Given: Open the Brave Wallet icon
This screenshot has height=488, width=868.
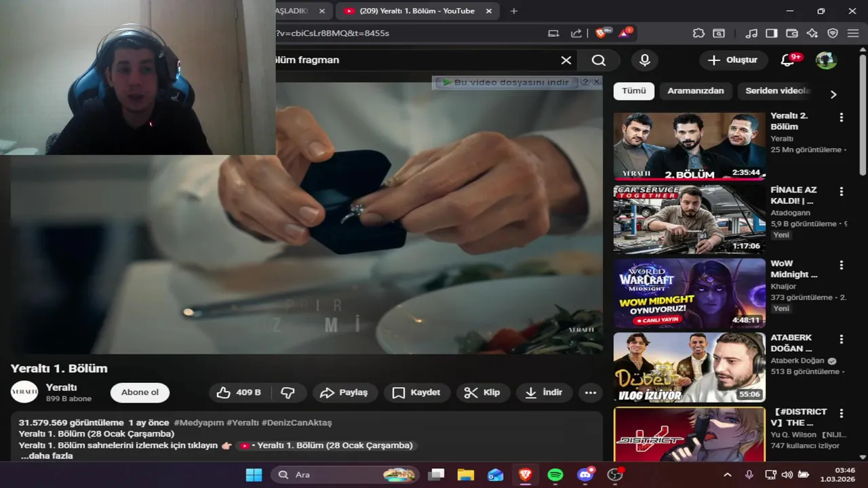Looking at the screenshot, I should pyautogui.click(x=791, y=33).
